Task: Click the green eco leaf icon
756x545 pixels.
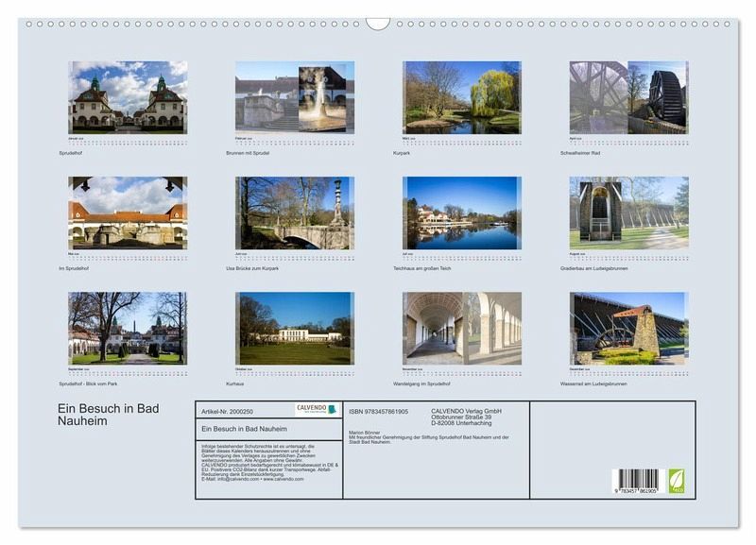Action: click(677, 481)
